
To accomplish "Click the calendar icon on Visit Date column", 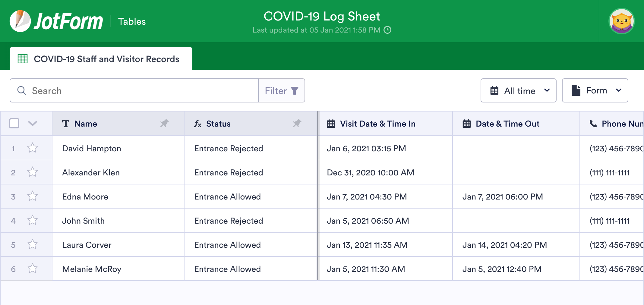I will [331, 124].
